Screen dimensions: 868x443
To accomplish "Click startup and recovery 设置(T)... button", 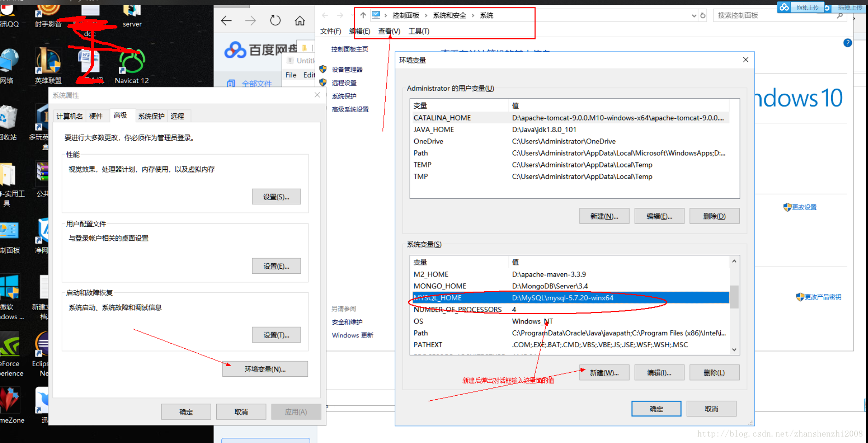I will pos(276,335).
